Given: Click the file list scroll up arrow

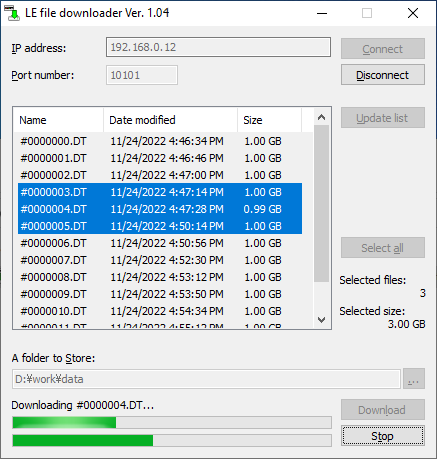Looking at the screenshot, I should coord(321,117).
